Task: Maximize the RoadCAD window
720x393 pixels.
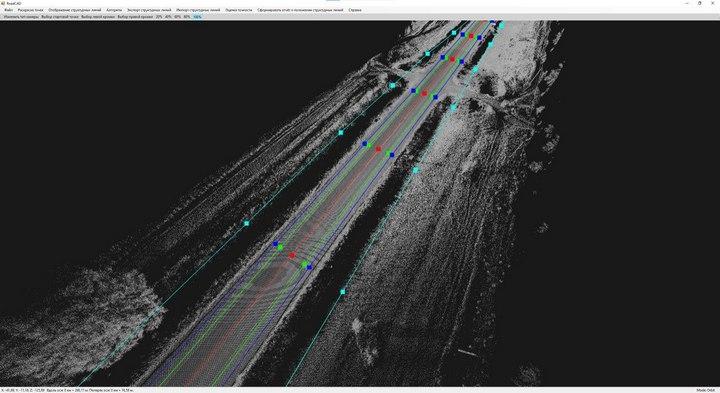Action: coord(699,3)
